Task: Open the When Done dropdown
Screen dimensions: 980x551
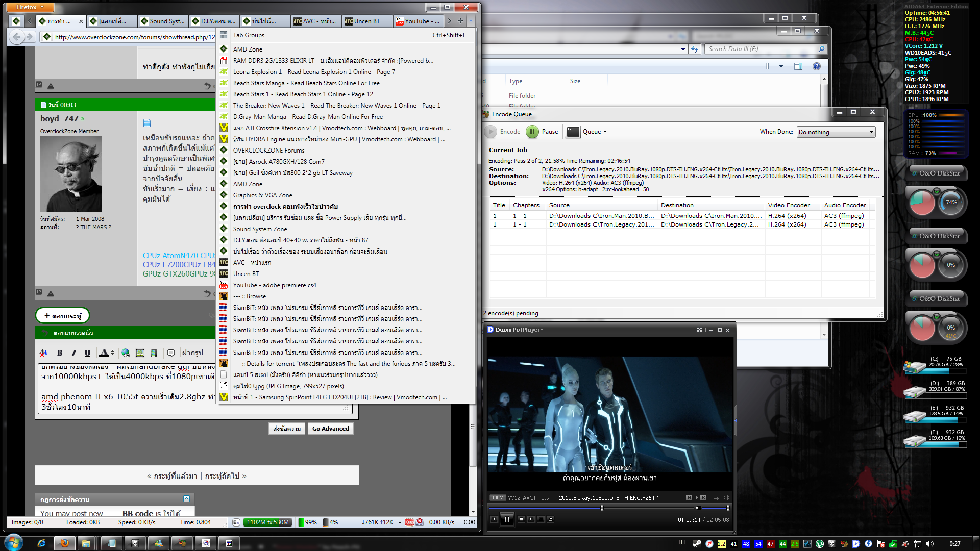Action: [836, 132]
